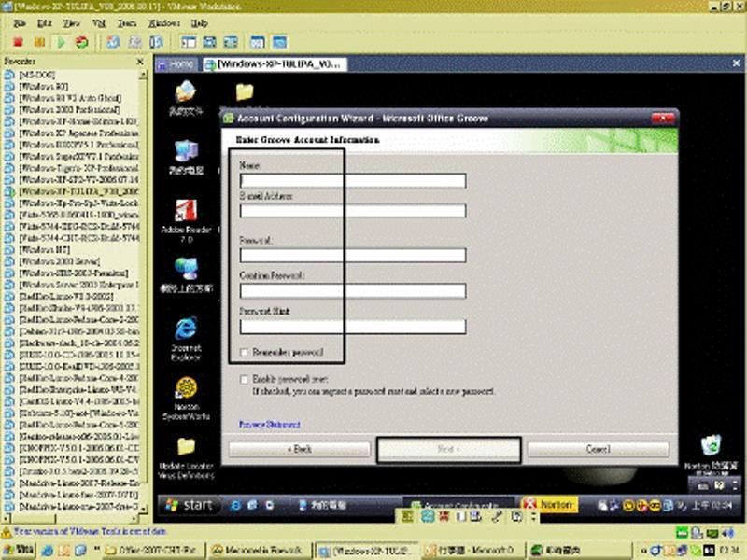The height and width of the screenshot is (560, 747).
Task: Close the VM tab with the X
Action: click(736, 63)
